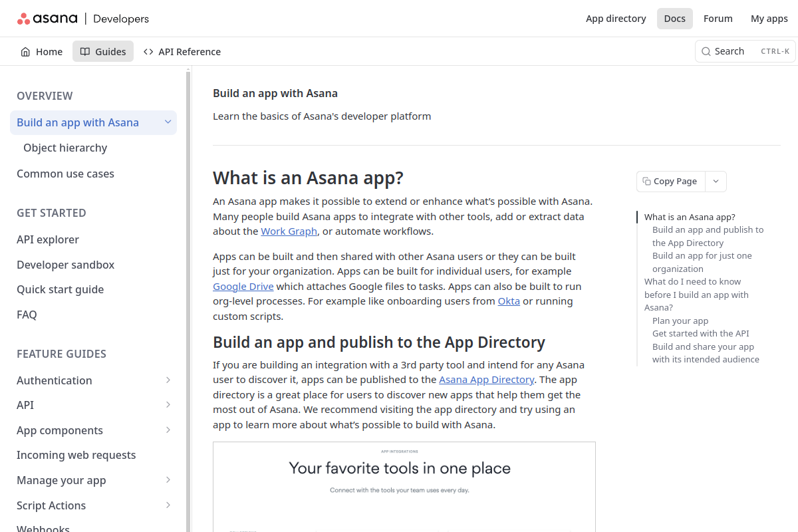
Task: Open the App directory nav item
Action: (x=616, y=19)
